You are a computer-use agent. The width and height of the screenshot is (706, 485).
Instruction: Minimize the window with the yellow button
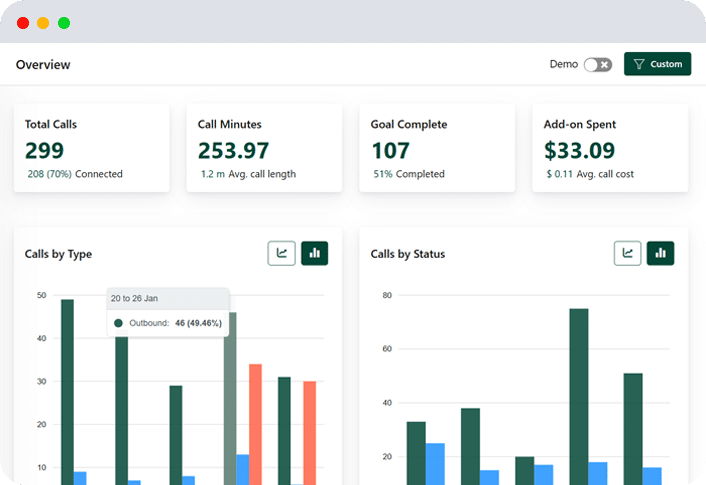click(x=43, y=22)
